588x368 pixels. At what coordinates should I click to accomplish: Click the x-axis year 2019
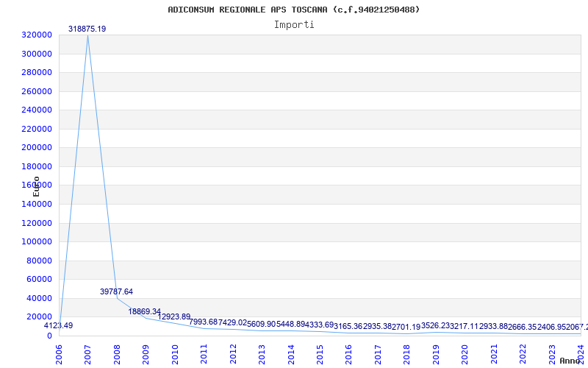pyautogui.click(x=436, y=355)
